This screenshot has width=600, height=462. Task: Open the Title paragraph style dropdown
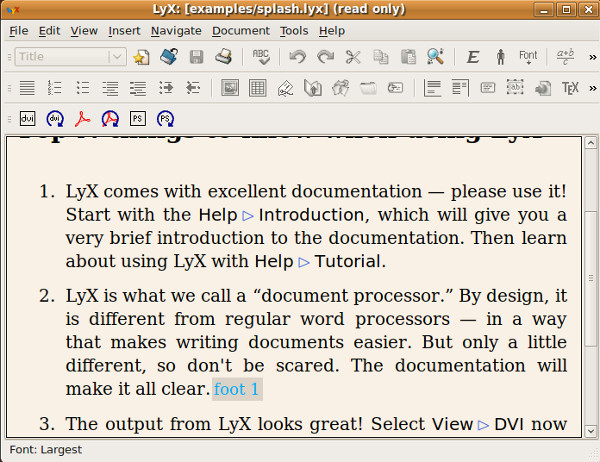click(69, 57)
